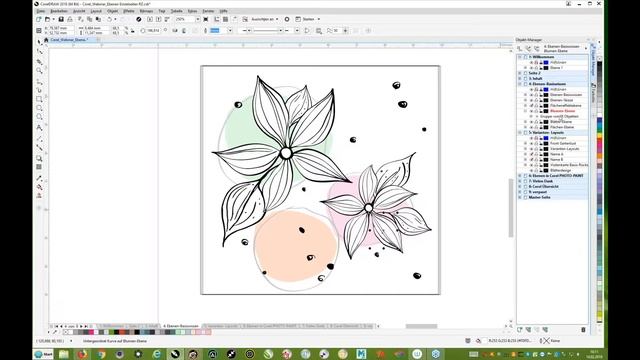The height and width of the screenshot is (360, 640).
Task: Select the Interactive Fill tool
Action: click(x=39, y=187)
